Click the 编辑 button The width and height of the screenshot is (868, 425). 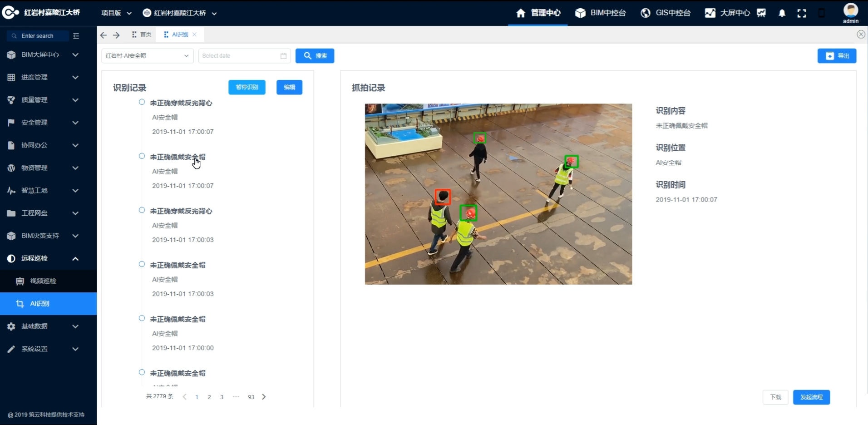tap(289, 87)
